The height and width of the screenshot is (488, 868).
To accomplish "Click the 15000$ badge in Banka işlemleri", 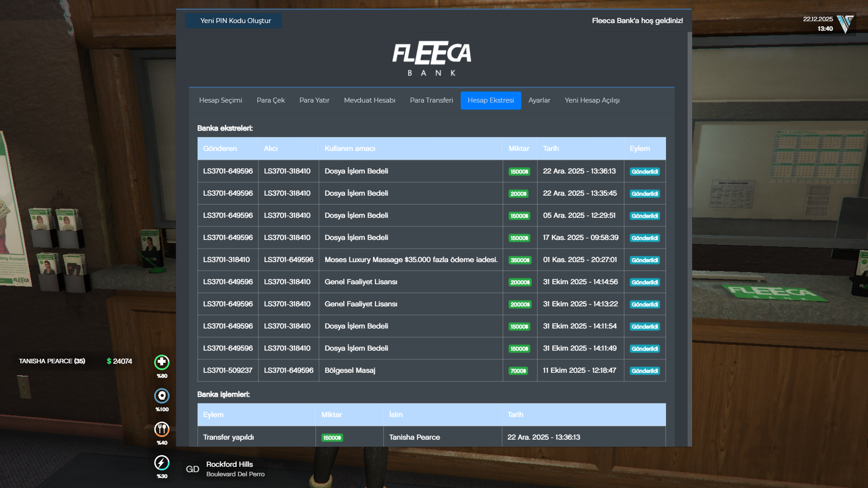I will point(332,438).
